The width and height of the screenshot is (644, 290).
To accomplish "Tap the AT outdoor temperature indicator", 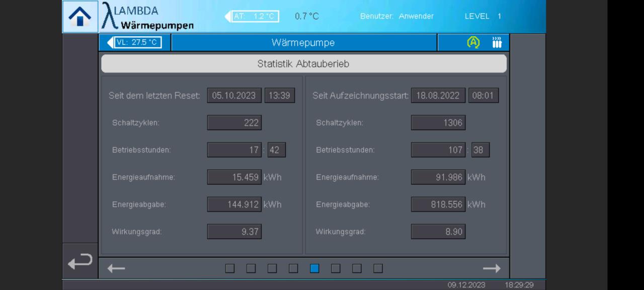I will pos(253,17).
